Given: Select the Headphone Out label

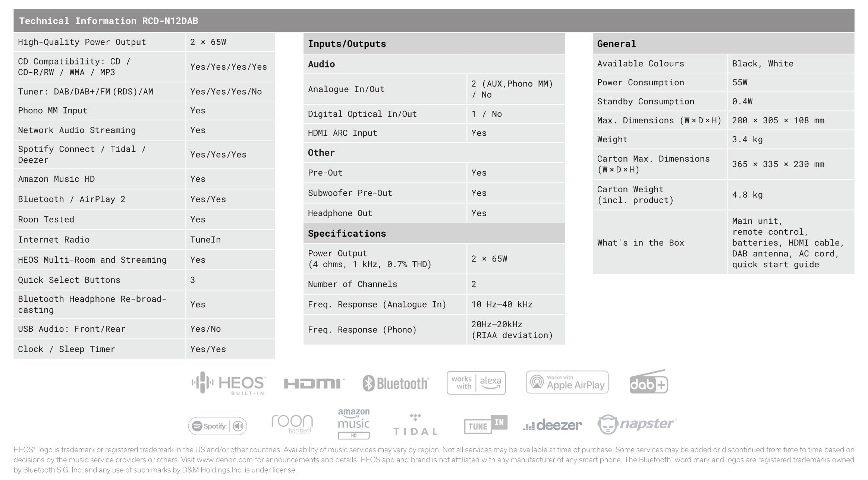Looking at the screenshot, I should pos(340,213).
